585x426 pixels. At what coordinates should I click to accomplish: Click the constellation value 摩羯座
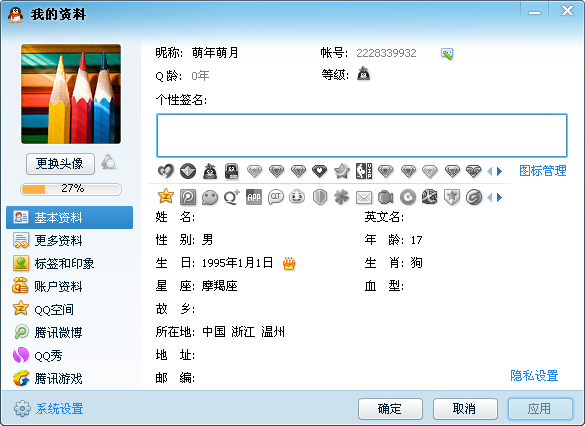tap(219, 286)
